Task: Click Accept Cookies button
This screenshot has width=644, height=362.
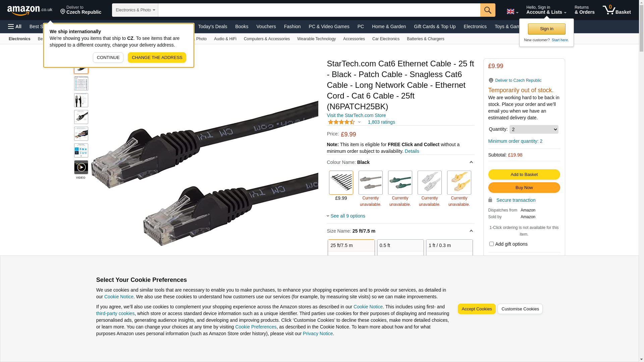Action: click(477, 309)
